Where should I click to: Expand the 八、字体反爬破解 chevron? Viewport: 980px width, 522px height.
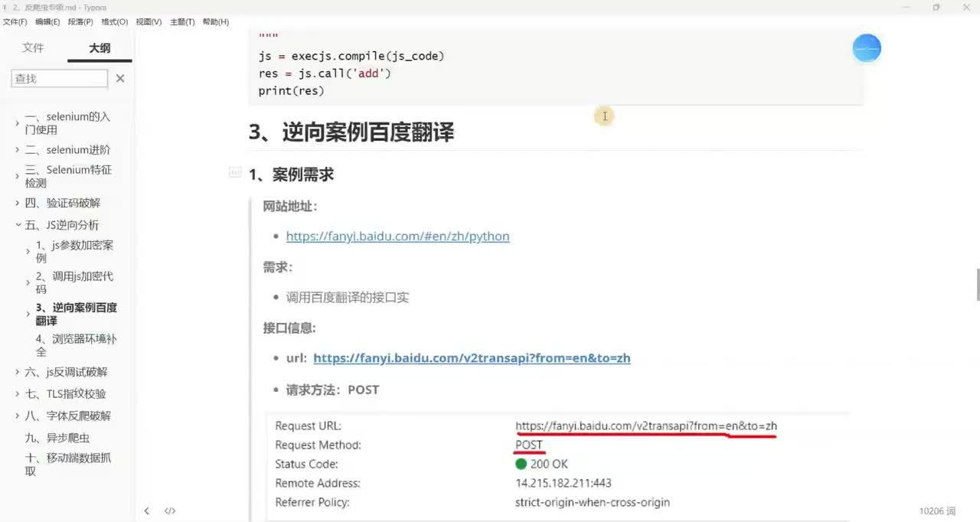tap(18, 416)
